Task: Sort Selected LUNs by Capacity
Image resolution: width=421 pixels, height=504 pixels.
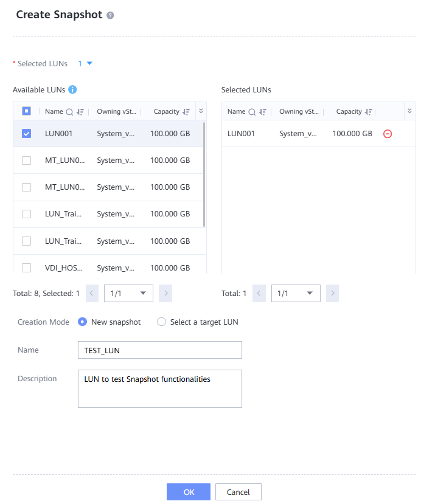Action: click(367, 112)
